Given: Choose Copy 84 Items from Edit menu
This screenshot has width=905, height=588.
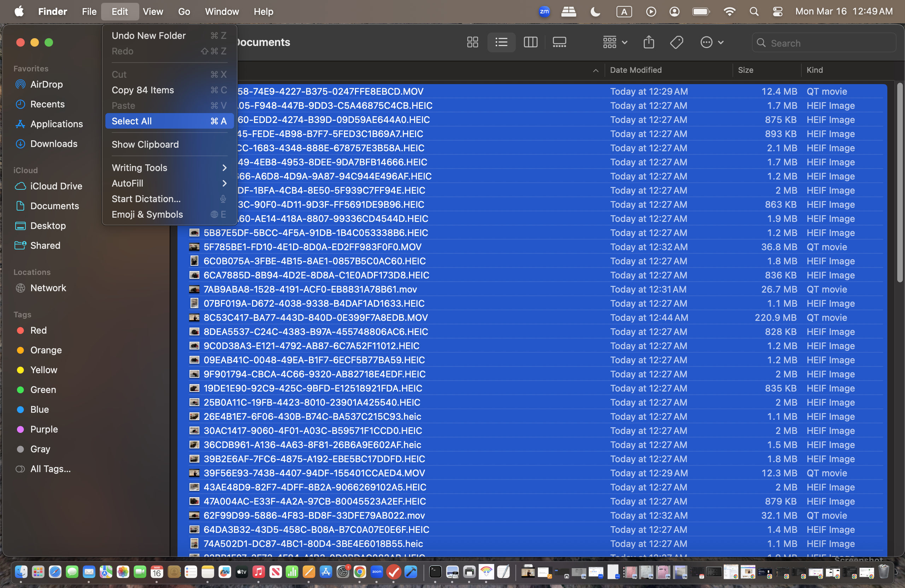Looking at the screenshot, I should coord(142,90).
